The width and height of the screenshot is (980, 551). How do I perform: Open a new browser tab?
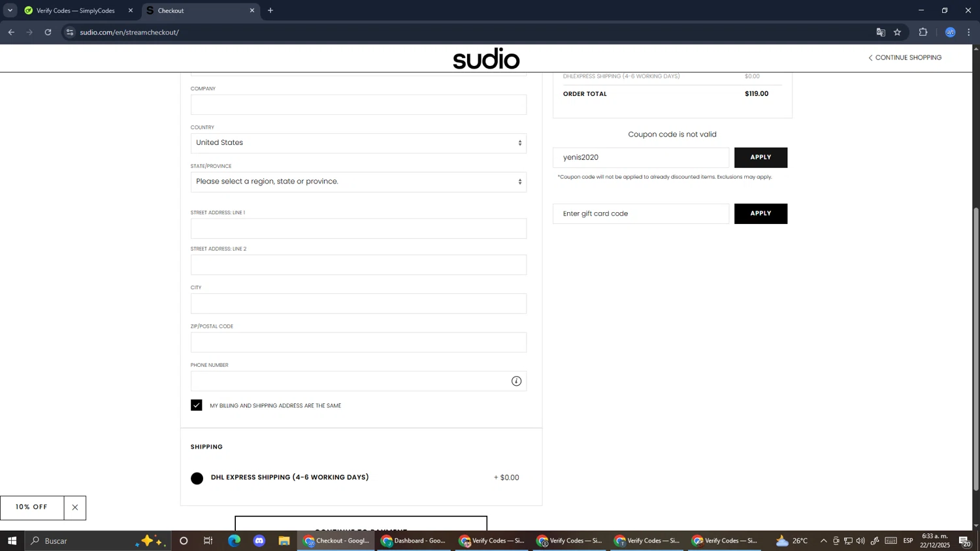coord(270,10)
